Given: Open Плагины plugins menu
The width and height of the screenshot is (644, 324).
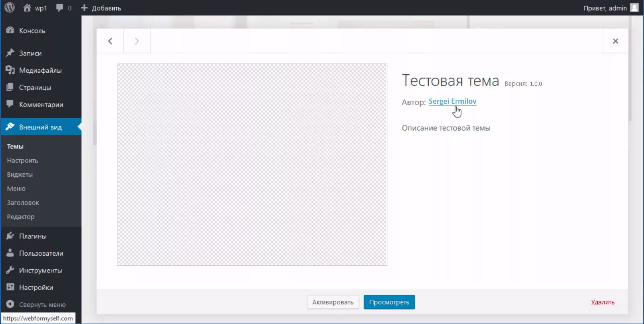Looking at the screenshot, I should [33, 236].
